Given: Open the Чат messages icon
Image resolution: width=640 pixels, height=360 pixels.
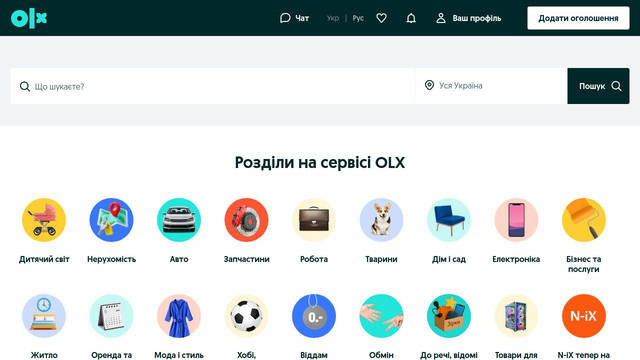Looking at the screenshot, I should pos(285,18).
